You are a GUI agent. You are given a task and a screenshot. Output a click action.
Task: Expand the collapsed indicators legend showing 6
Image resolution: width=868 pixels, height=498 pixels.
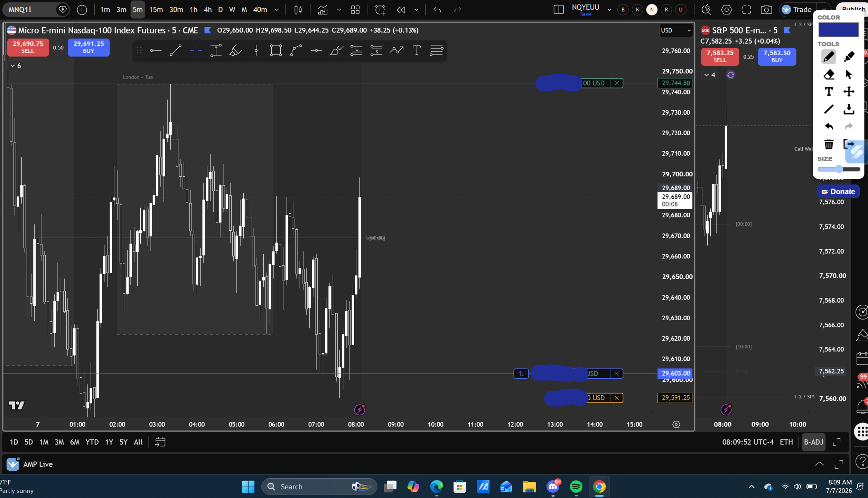coord(16,66)
